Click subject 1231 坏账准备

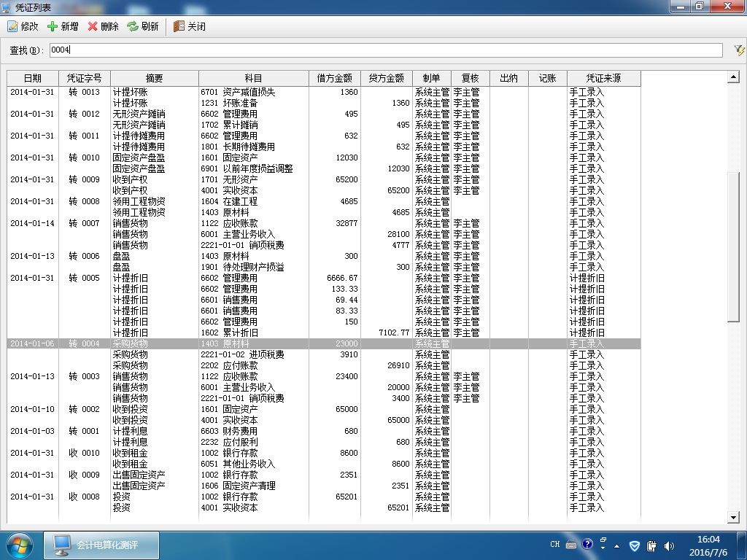click(229, 103)
